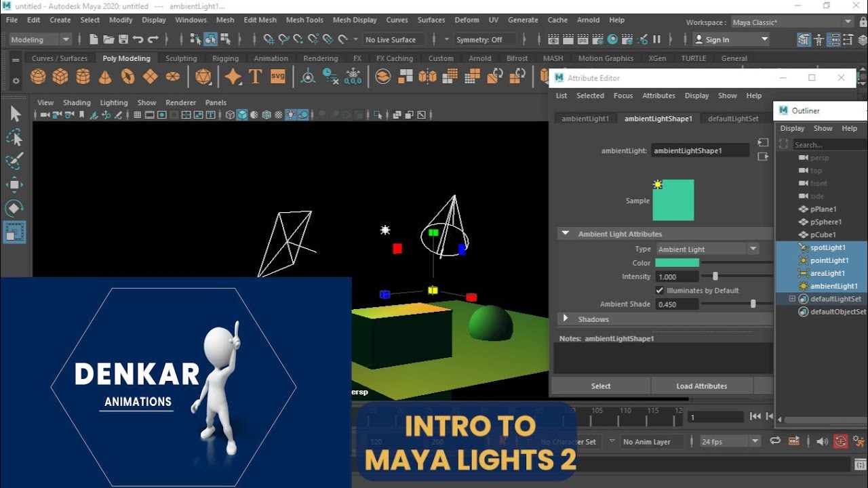Click the Load Attributes button
The image size is (868, 488).
(x=702, y=386)
